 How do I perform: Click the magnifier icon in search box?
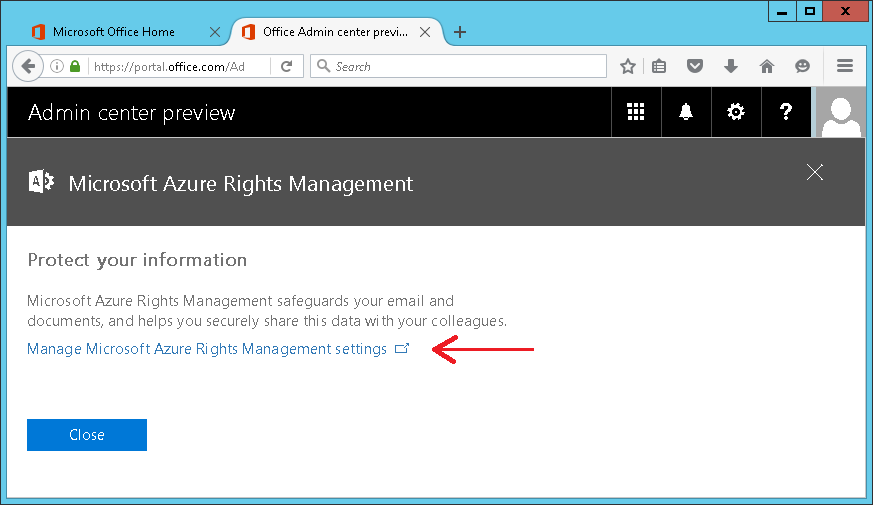(323, 66)
